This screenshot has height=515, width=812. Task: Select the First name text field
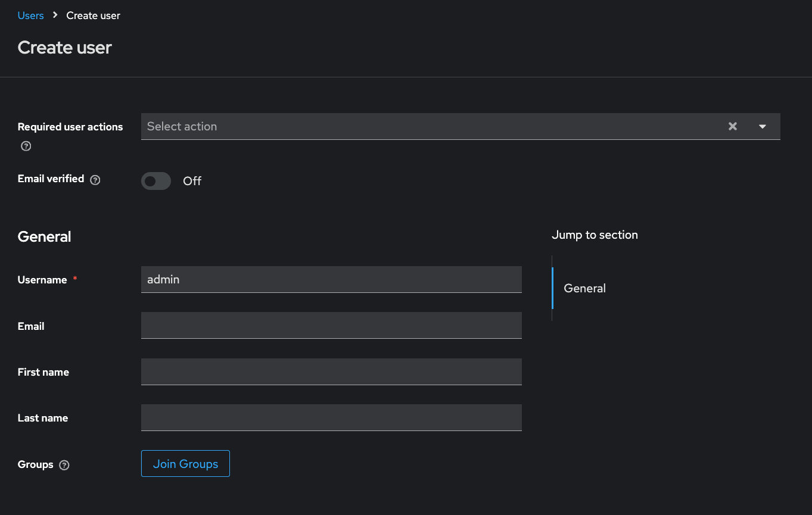click(x=331, y=372)
